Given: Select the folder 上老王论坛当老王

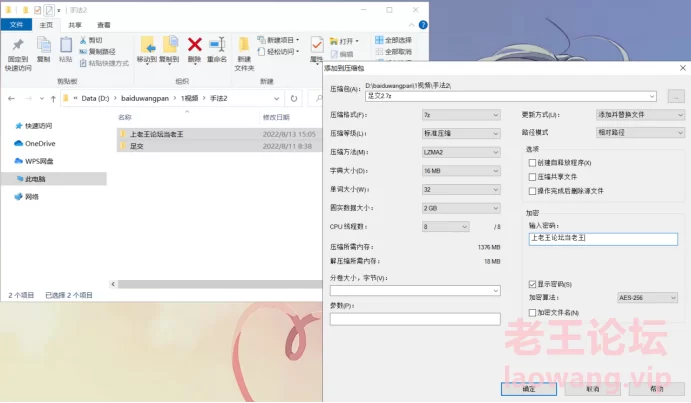Looking at the screenshot, I should (x=156, y=134).
